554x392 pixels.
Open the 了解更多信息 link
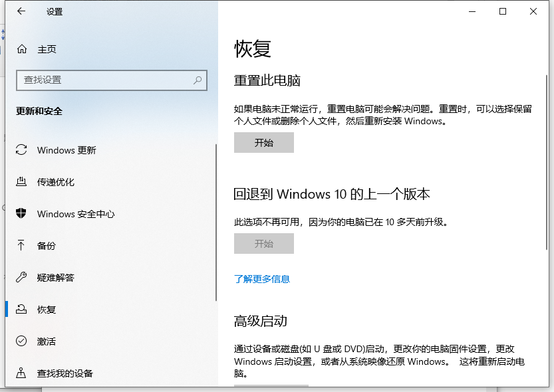point(262,280)
